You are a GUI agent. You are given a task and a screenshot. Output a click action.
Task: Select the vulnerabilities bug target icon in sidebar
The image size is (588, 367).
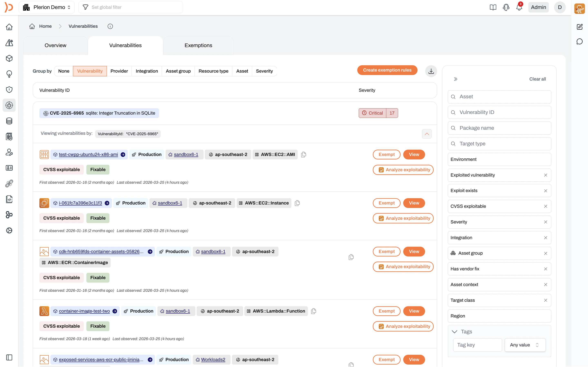point(9,105)
